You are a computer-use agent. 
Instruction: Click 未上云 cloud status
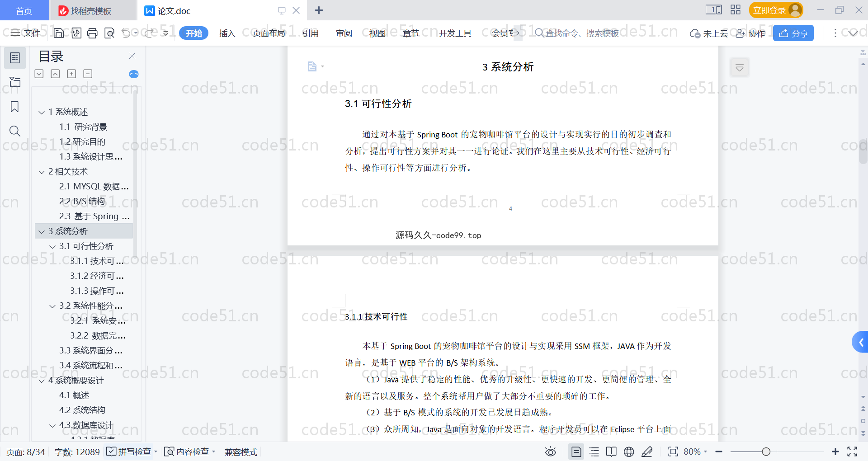click(x=708, y=33)
